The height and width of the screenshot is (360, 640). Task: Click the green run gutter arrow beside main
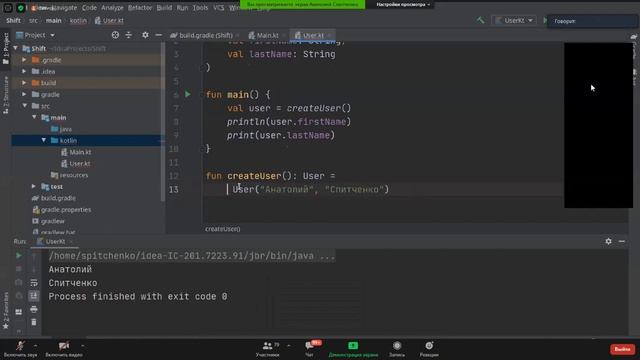[x=188, y=94]
